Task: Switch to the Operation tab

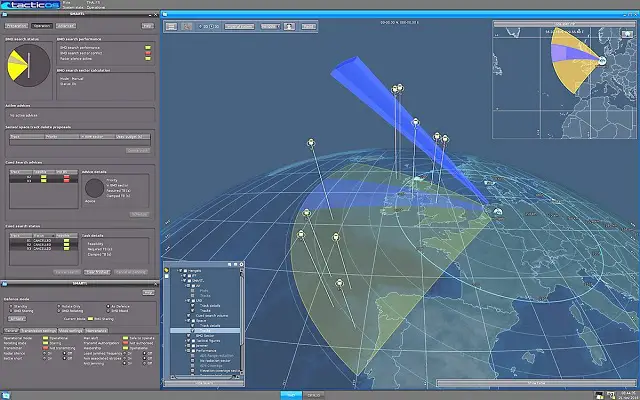Action: click(x=41, y=25)
